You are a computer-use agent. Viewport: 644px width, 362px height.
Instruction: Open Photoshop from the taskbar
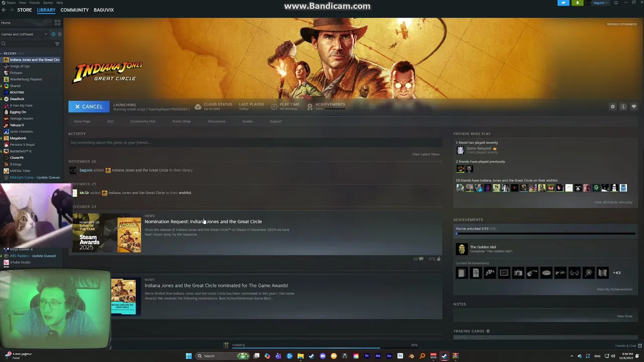[400, 356]
